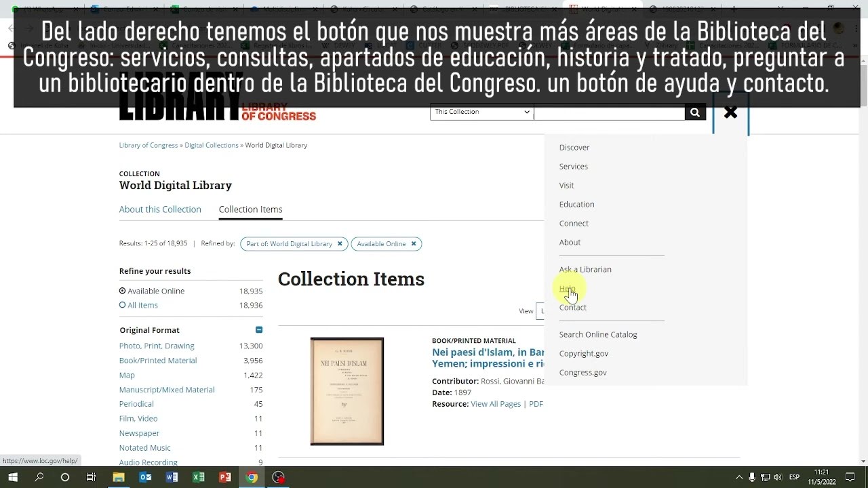Open Task View in taskbar
Image resolution: width=868 pixels, height=488 pixels.
tap(91, 477)
